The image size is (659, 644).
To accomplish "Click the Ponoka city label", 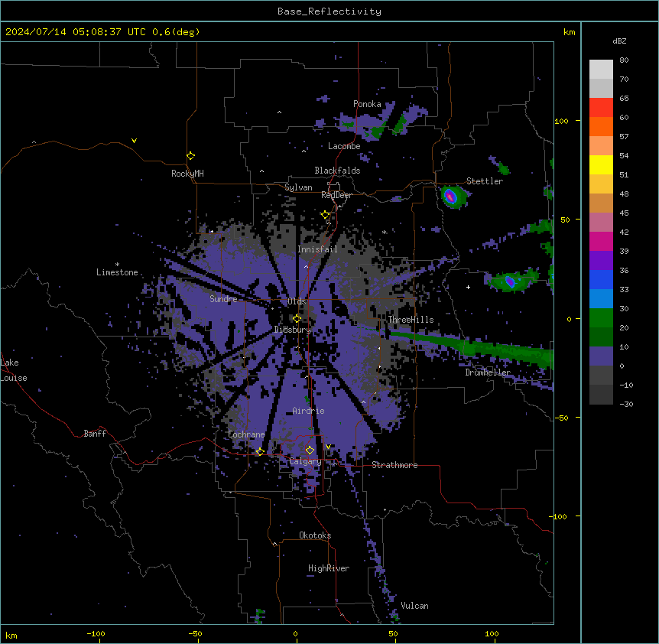I will click(x=367, y=104).
